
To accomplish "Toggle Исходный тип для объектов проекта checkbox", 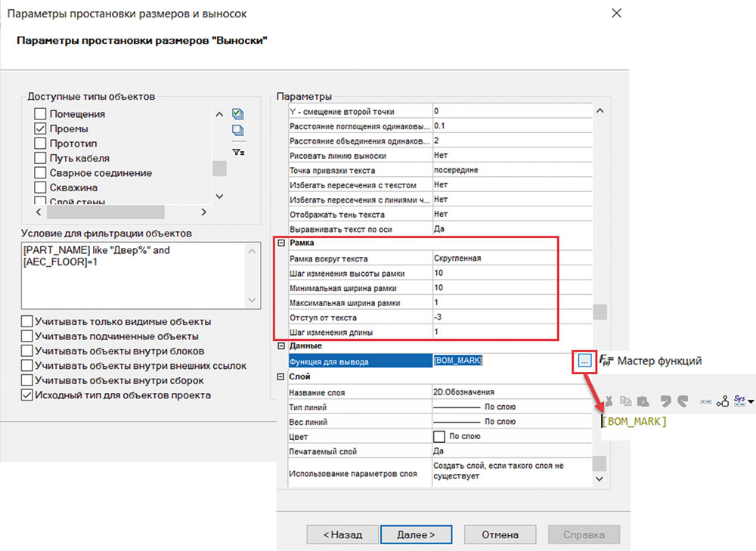I will pyautogui.click(x=28, y=395).
